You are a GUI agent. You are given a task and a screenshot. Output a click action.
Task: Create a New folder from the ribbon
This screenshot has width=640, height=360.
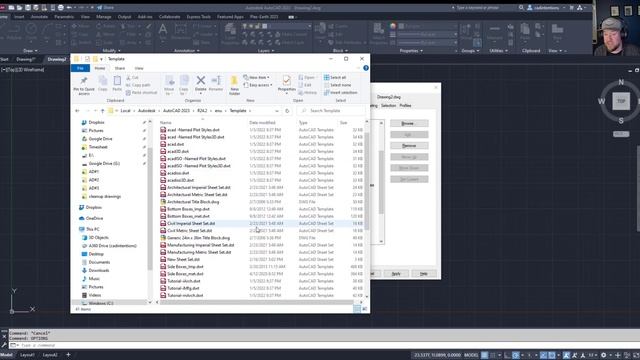tap(234, 85)
